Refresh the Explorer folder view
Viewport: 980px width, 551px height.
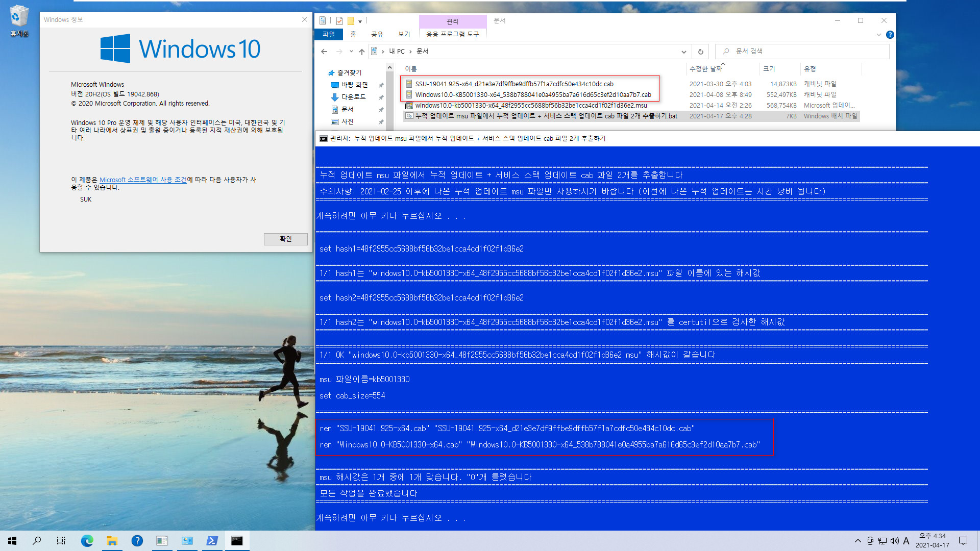click(701, 52)
